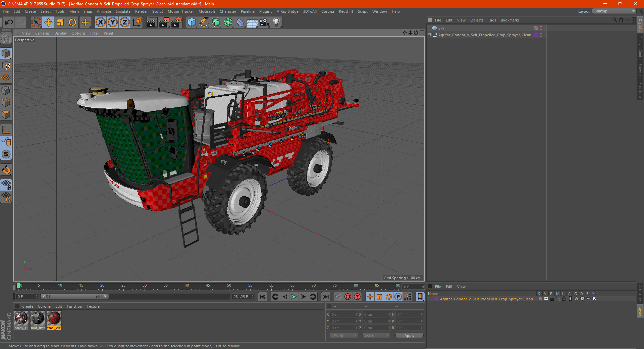Open the Simulate menu
Screen dimensions: 644x349
click(x=123, y=11)
